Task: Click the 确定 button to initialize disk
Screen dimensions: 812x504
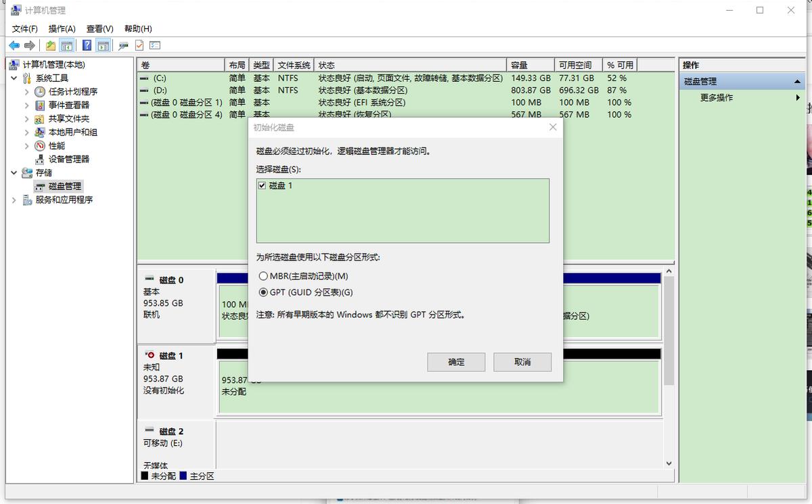Action: click(455, 361)
